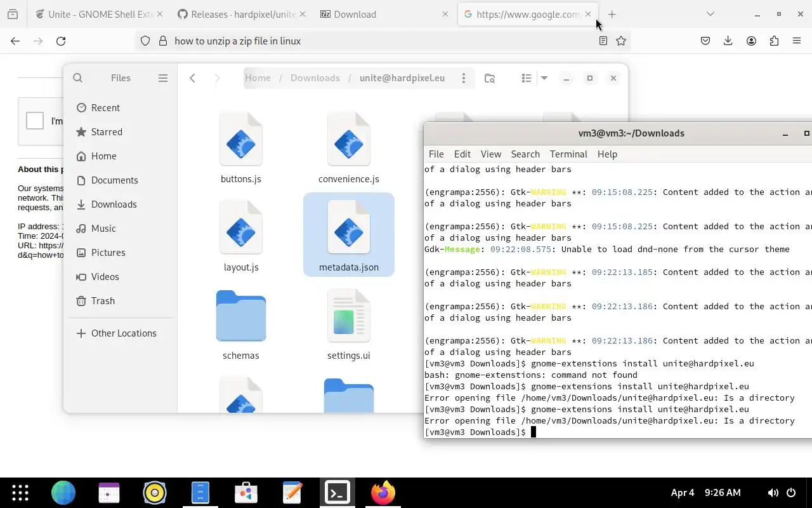Open Recent in Files sidebar
The image size is (812, 508).
click(120, 108)
